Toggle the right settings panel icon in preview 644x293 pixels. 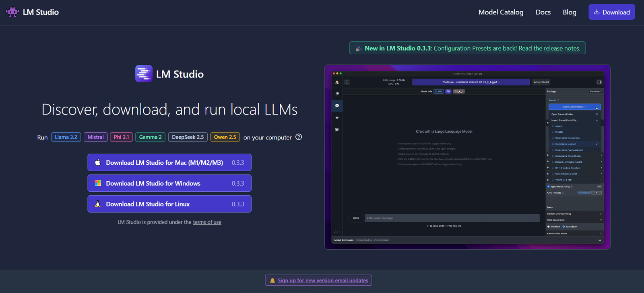599,82
